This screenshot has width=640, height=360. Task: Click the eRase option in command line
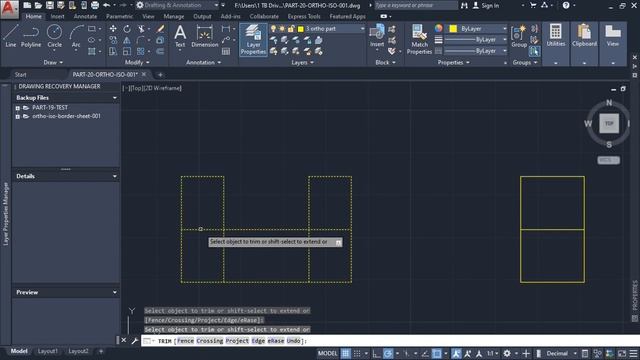pyautogui.click(x=276, y=341)
